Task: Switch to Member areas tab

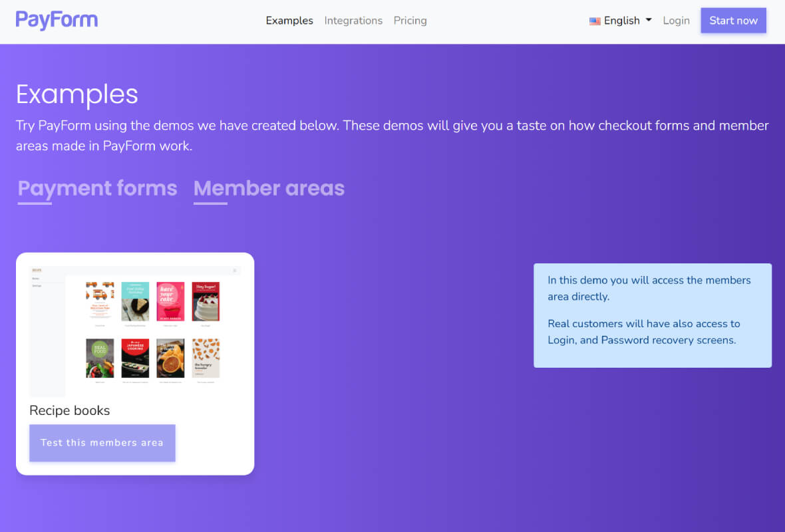Action: point(269,189)
